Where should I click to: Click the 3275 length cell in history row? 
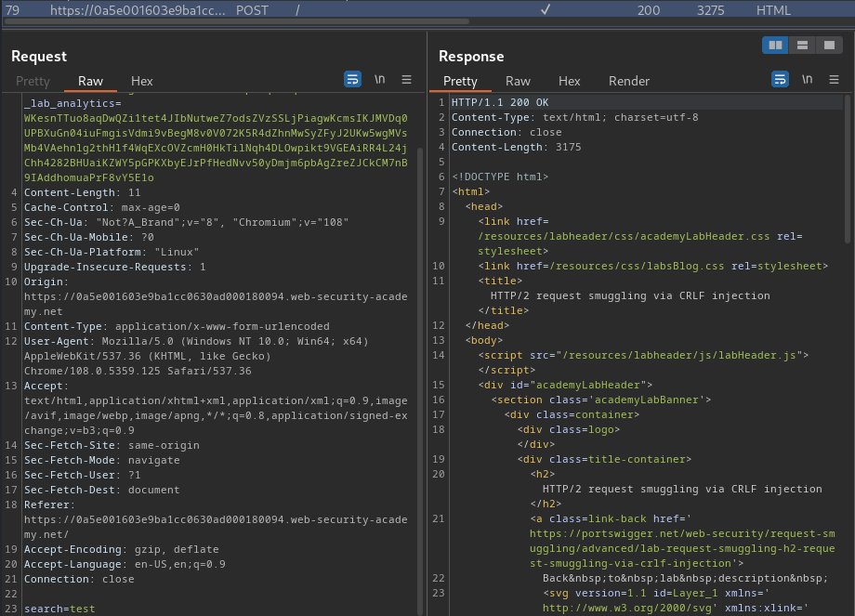pos(711,10)
